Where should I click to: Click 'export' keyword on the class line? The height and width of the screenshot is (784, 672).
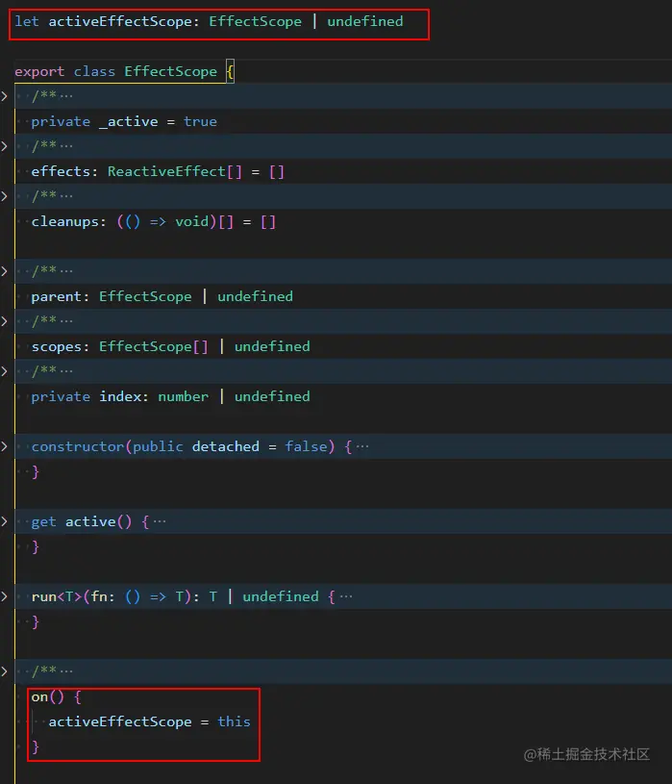(39, 72)
